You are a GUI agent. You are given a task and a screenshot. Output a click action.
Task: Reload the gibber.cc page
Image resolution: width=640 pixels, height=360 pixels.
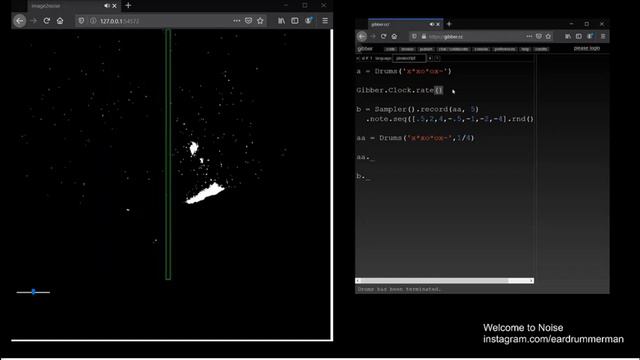(383, 36)
